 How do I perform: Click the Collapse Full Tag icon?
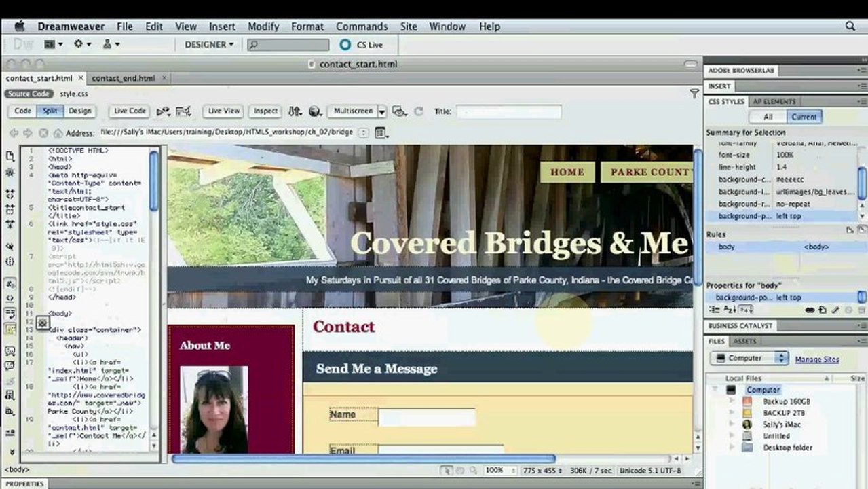tap(10, 194)
